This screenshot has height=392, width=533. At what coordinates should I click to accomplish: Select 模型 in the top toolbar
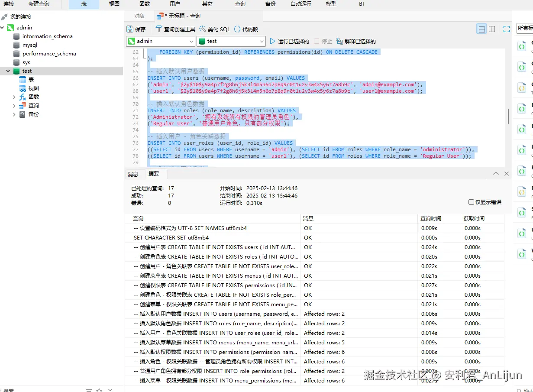pyautogui.click(x=331, y=4)
